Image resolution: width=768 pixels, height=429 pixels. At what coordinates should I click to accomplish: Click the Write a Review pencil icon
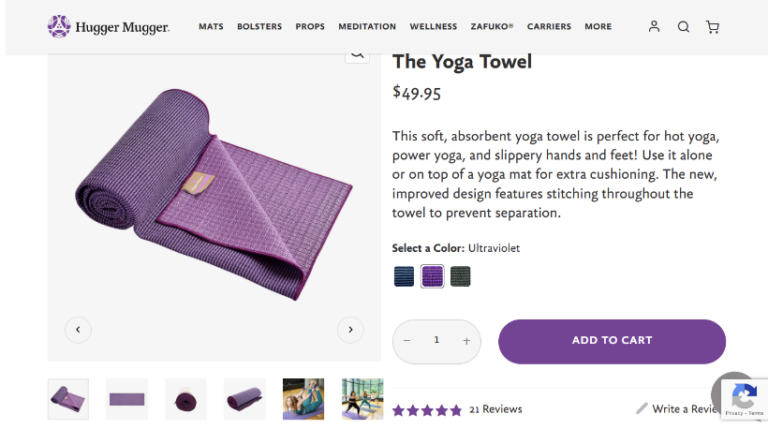642,408
